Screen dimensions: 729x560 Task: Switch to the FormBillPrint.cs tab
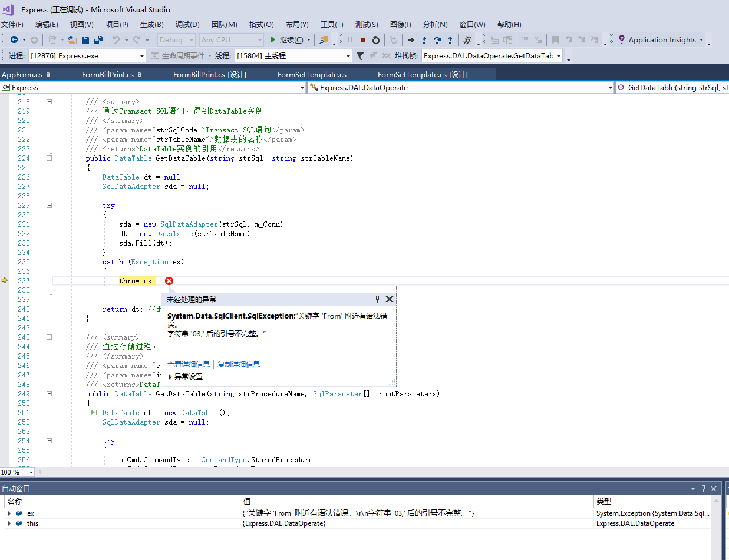108,75
